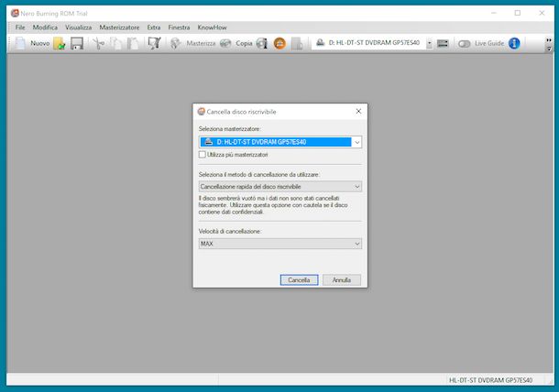Maximize the Nero Burning ROM window
Viewport: 559px width, 392px height.
click(517, 13)
